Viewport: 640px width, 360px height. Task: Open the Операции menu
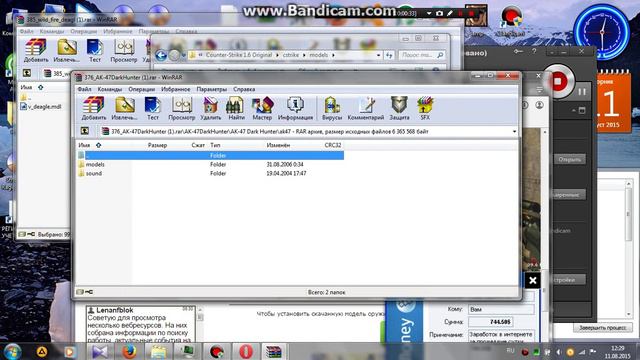coord(141,89)
